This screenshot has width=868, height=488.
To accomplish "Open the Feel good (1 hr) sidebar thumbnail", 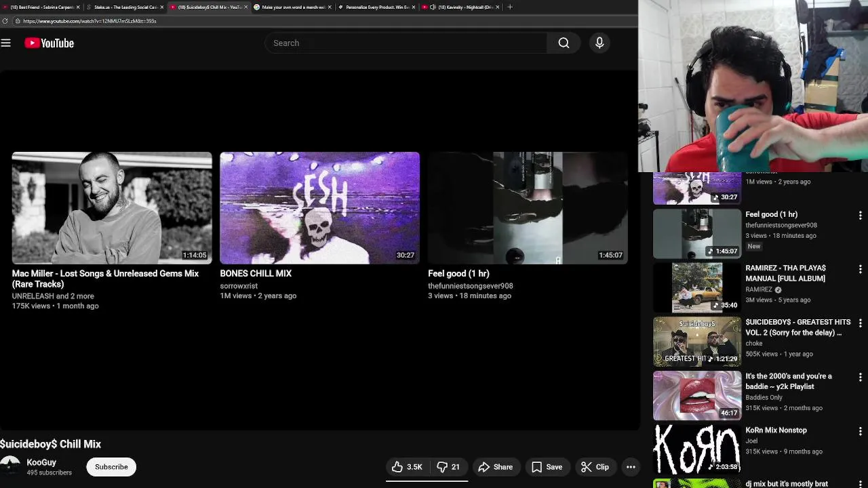I will tap(697, 234).
